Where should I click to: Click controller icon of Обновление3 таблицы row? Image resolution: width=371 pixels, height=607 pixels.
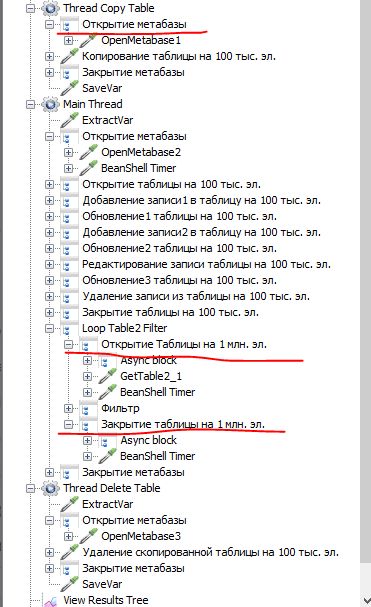coord(69,280)
